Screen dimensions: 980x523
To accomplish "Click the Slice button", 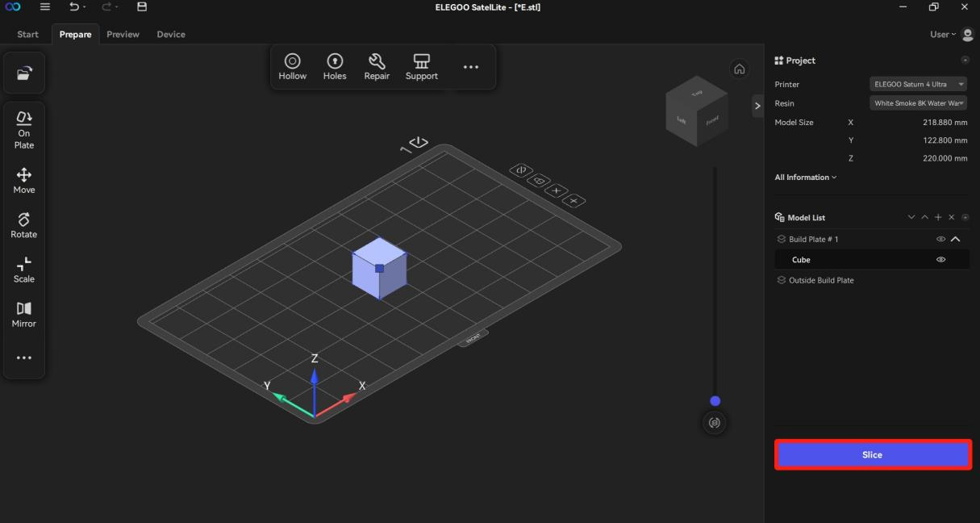I will point(873,454).
